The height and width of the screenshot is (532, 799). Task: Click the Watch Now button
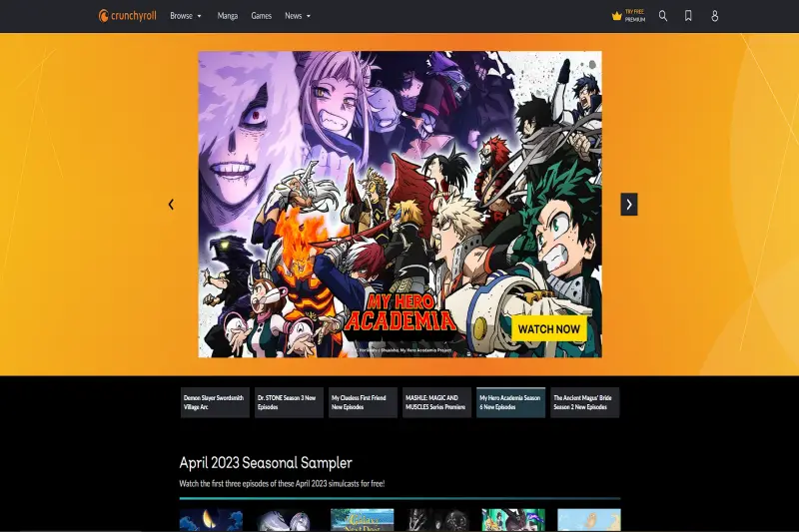548,328
